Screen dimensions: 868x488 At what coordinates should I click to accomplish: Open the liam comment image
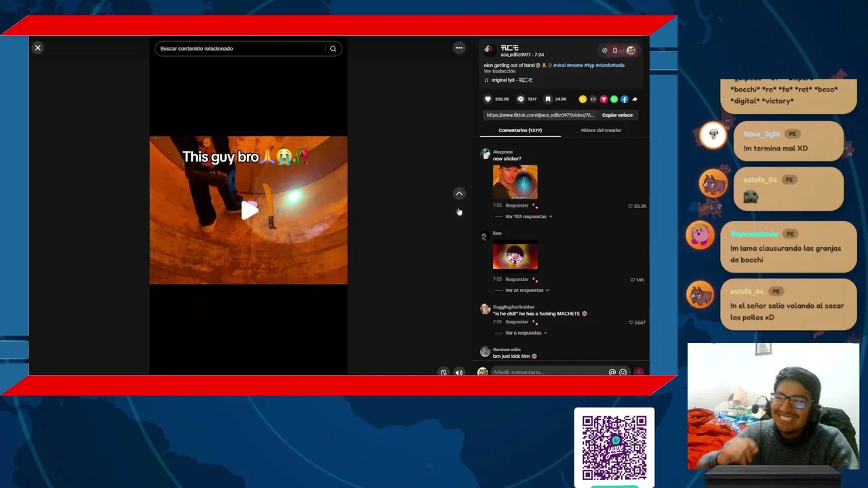point(515,256)
